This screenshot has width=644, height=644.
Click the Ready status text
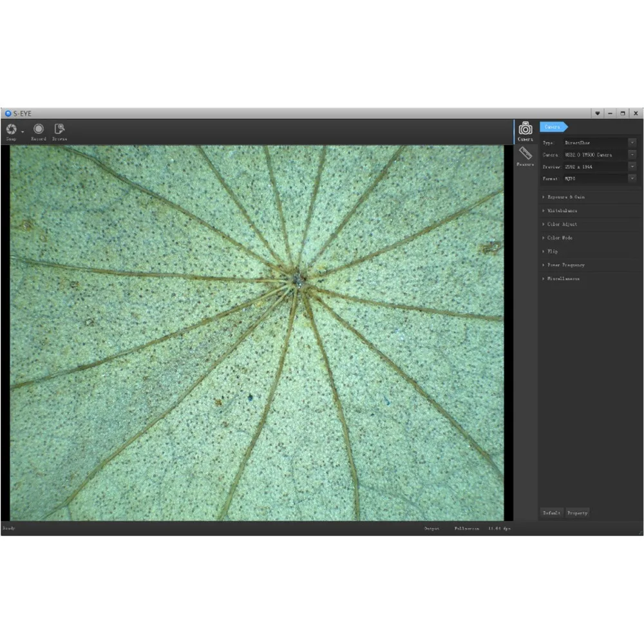[8, 528]
